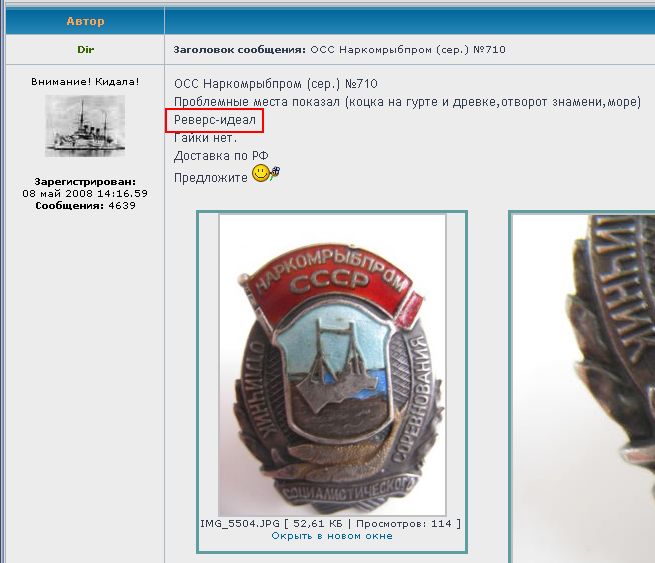
Task: Click the Внимание! Кидала! user rank text
Action: pos(85,82)
